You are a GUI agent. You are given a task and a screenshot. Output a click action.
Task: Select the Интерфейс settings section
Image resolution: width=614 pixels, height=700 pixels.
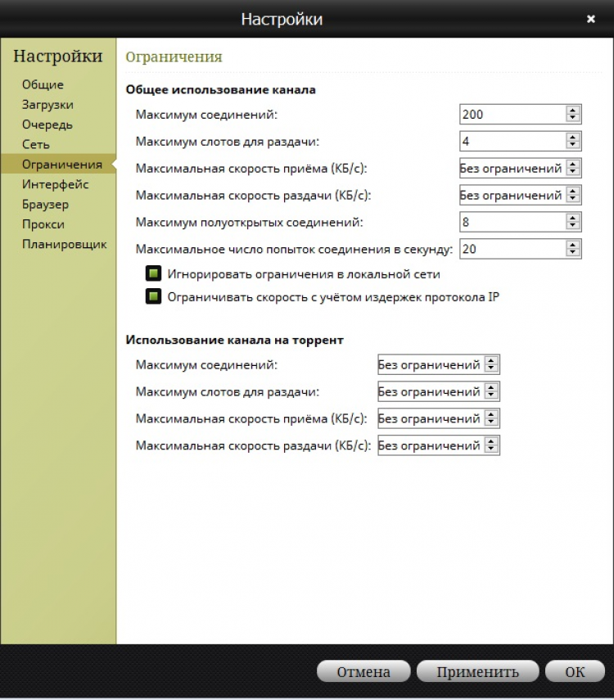click(55, 184)
